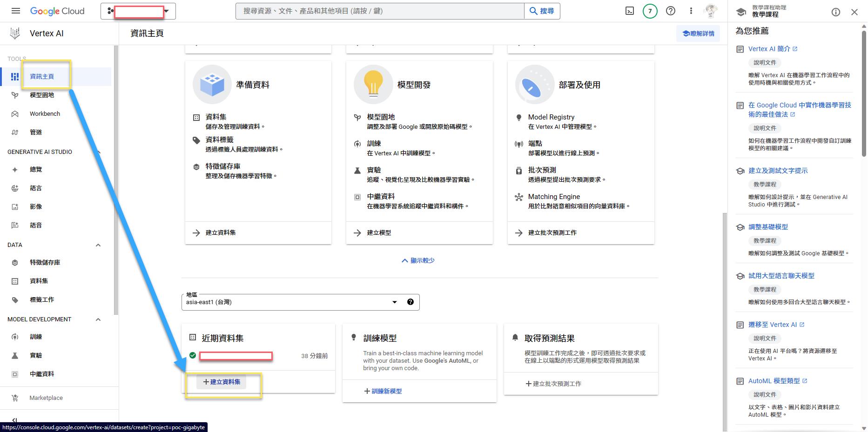Expand the asia-east1 region dropdown
This screenshot has height=432, width=868.
tap(394, 302)
